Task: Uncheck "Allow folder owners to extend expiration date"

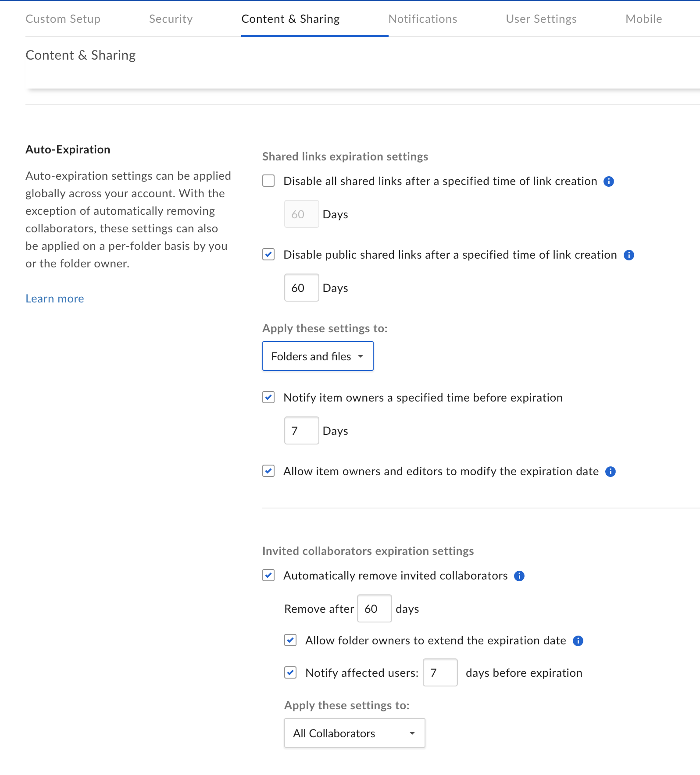Action: [290, 640]
